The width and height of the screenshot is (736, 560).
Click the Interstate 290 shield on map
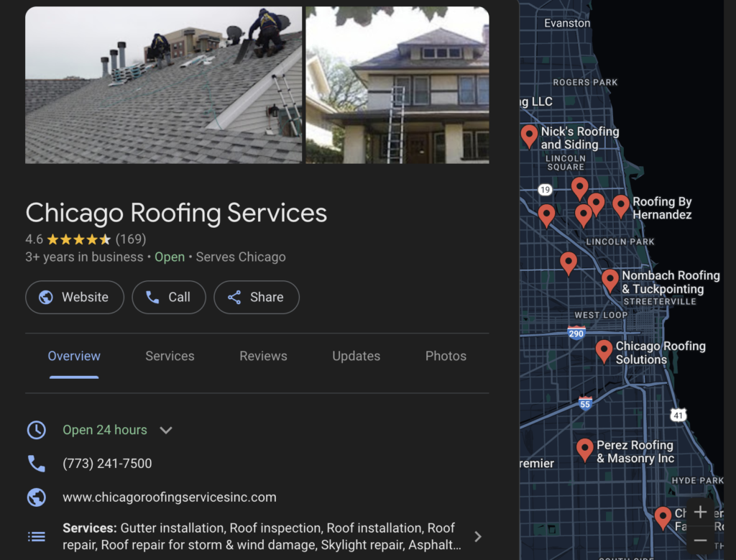click(576, 333)
